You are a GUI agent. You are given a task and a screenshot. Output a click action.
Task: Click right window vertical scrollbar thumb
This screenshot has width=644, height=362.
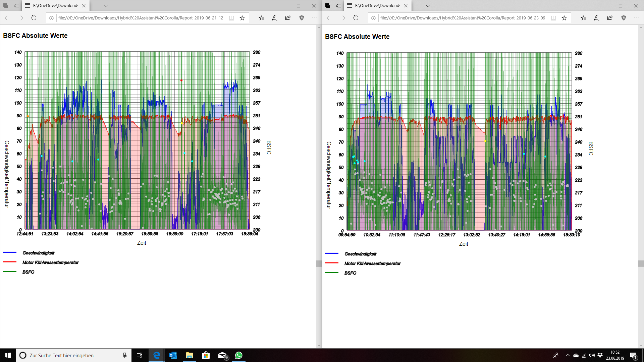click(641, 263)
